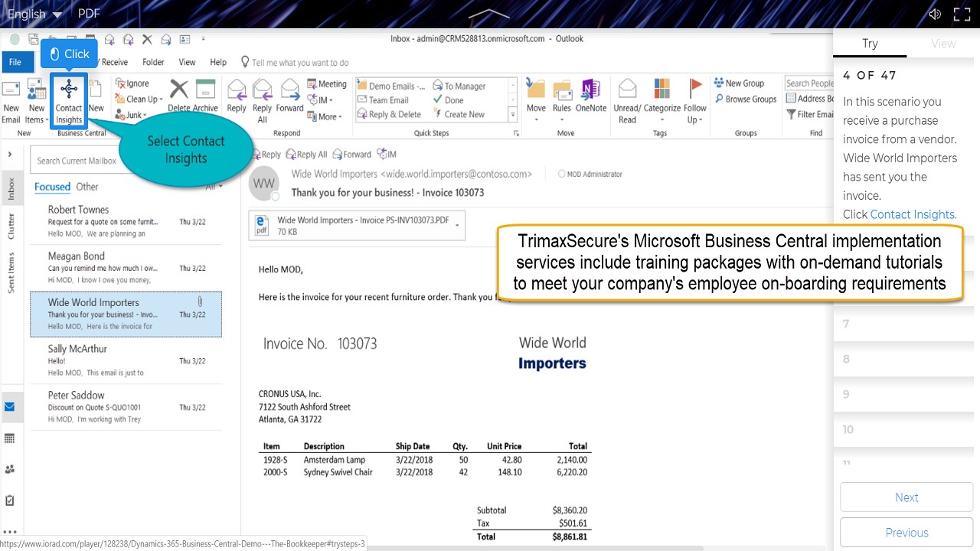Open the Address Book
Viewport: 980px width, 551px height.
pyautogui.click(x=810, y=98)
